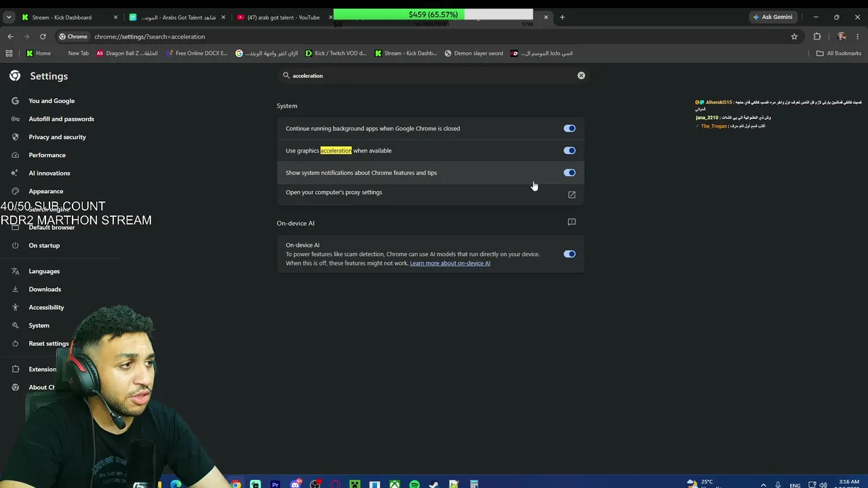This screenshot has width=868, height=488.
Task: Click the Reset settings icon in sidebar
Action: coord(15,344)
